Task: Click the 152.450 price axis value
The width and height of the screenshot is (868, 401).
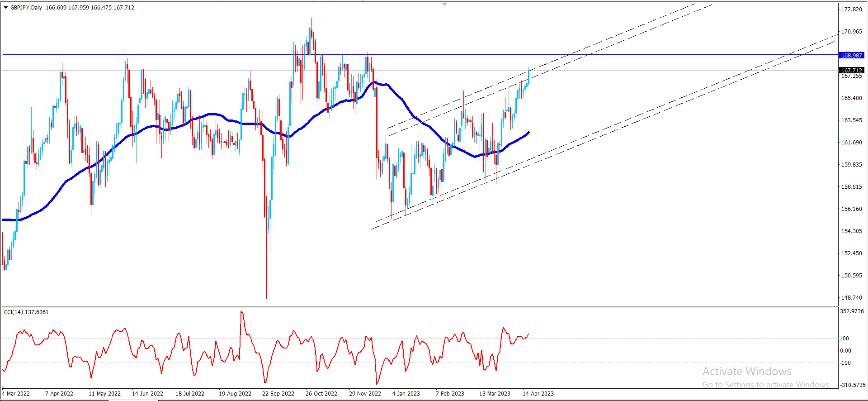Action: click(851, 253)
